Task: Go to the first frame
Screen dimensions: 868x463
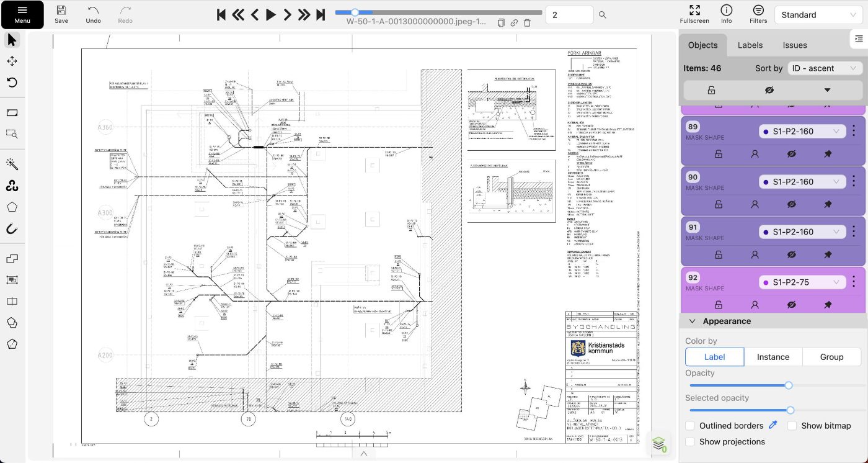Action: coord(221,15)
